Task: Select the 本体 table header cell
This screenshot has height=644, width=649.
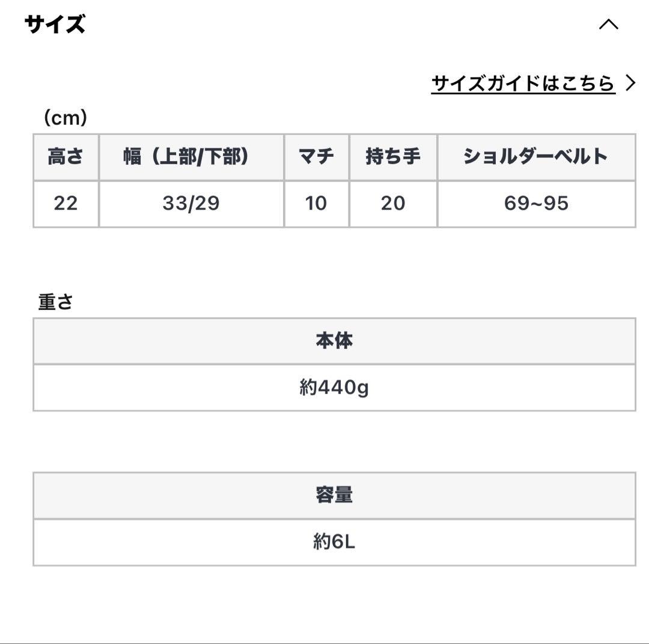Action: (335, 341)
